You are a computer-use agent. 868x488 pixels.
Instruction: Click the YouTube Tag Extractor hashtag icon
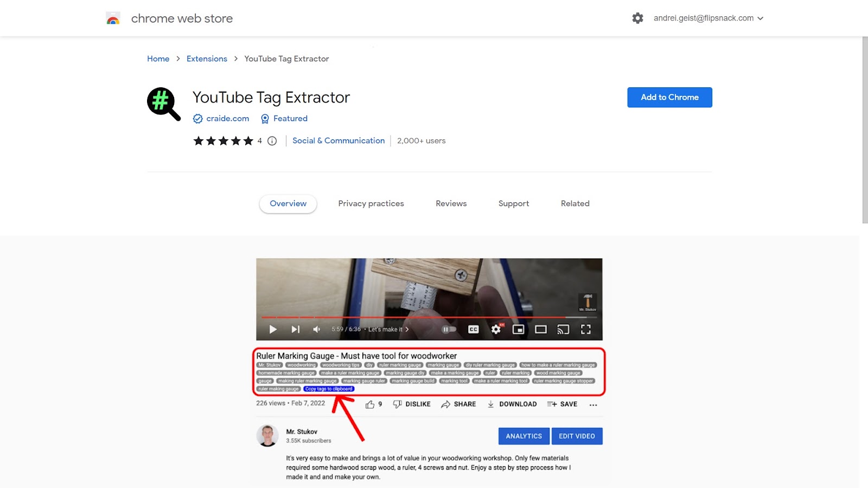pos(163,104)
